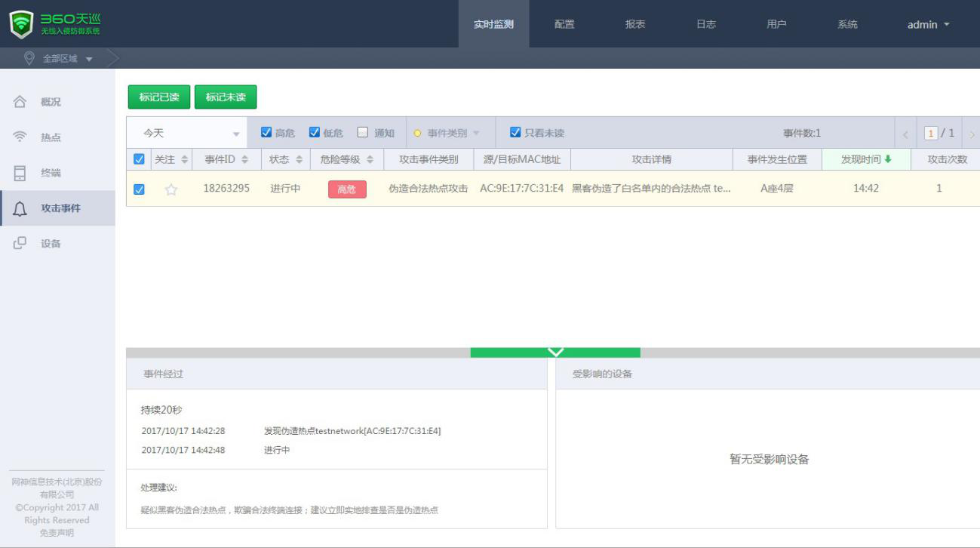Screen dimensions: 980x548
Task: Select 终端 in the sidebar
Action: click(x=57, y=173)
